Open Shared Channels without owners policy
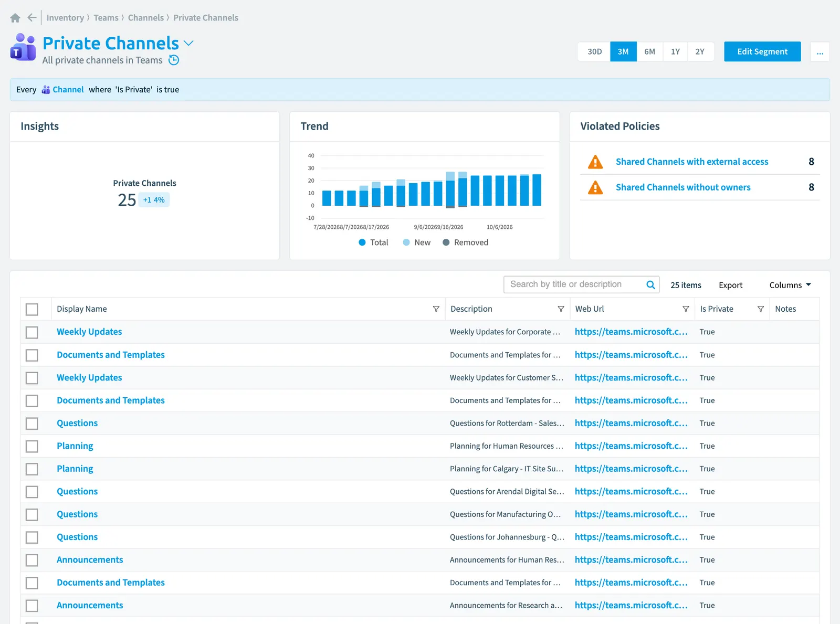840x624 pixels. pos(683,187)
